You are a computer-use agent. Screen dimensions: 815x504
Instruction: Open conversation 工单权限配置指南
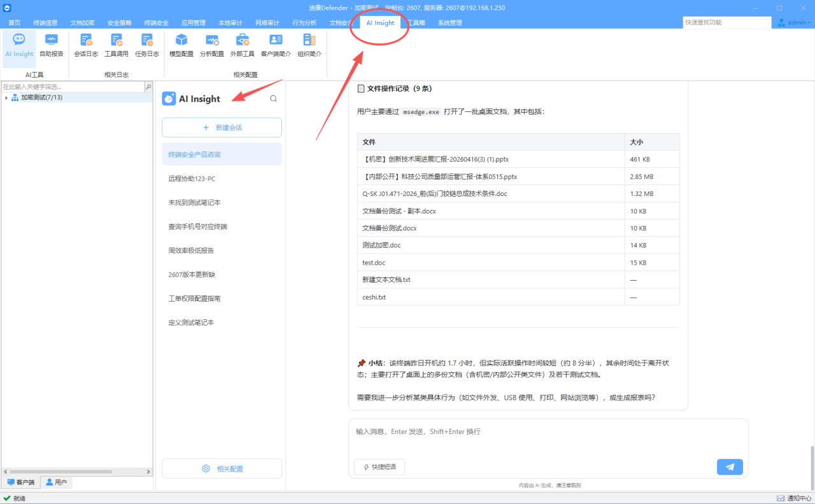(x=222, y=298)
